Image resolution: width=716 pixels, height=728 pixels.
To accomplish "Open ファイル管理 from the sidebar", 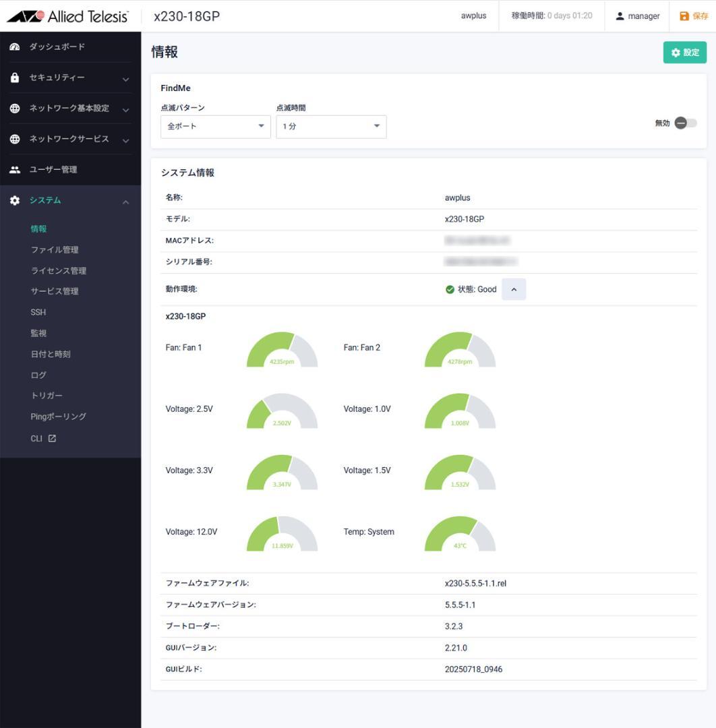I will tap(55, 249).
